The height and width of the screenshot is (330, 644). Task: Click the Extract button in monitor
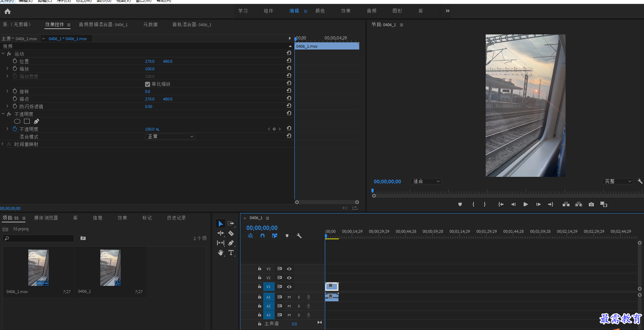578,204
